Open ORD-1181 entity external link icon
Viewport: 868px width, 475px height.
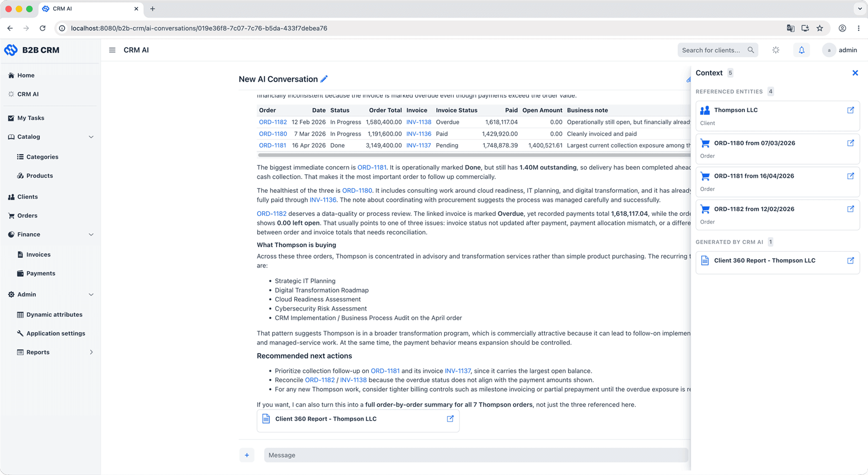(850, 176)
